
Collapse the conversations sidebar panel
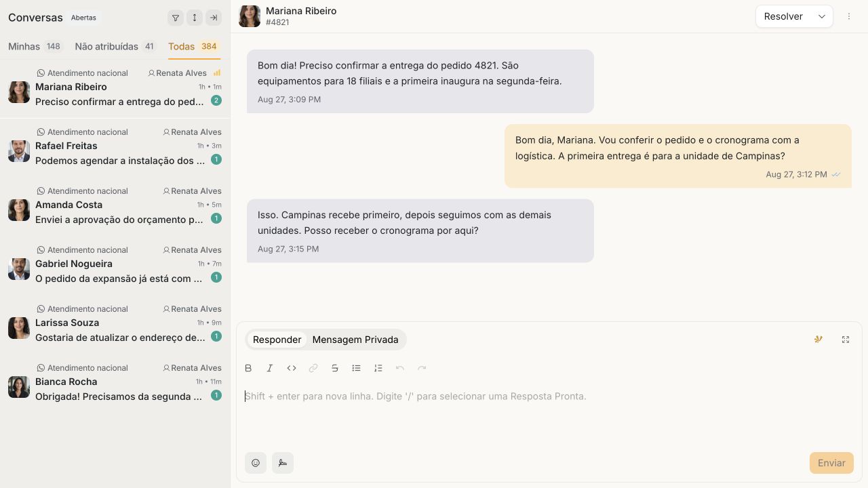214,18
